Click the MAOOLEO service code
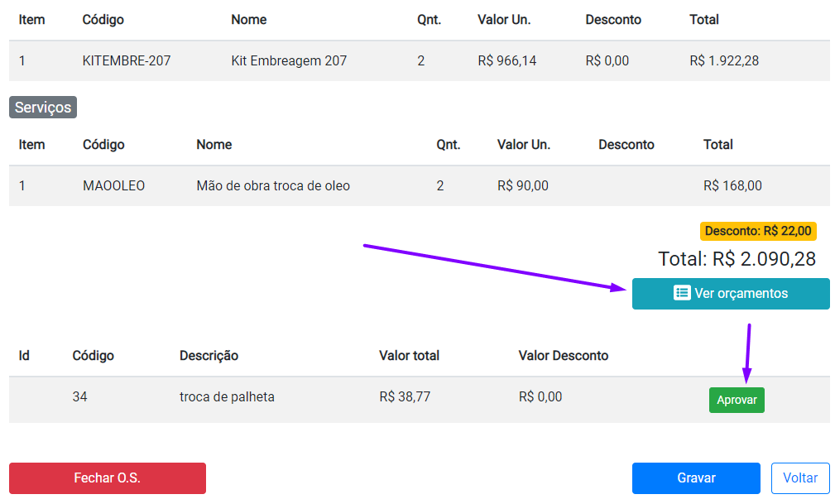835x504 pixels. point(113,185)
